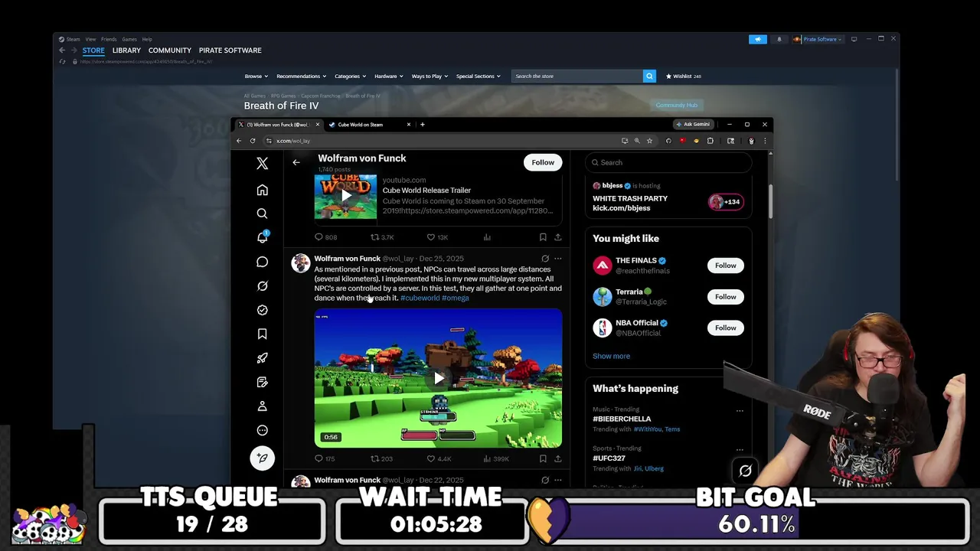Open a new browser tab
The height and width of the screenshot is (551, 980).
coord(423,124)
